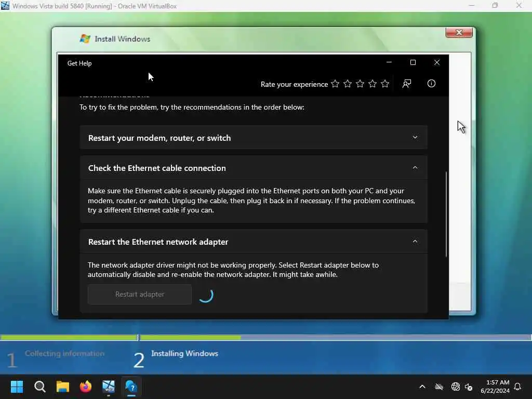Click the Installing Windows progress bar
The width and height of the screenshot is (532, 399).
[336, 337]
